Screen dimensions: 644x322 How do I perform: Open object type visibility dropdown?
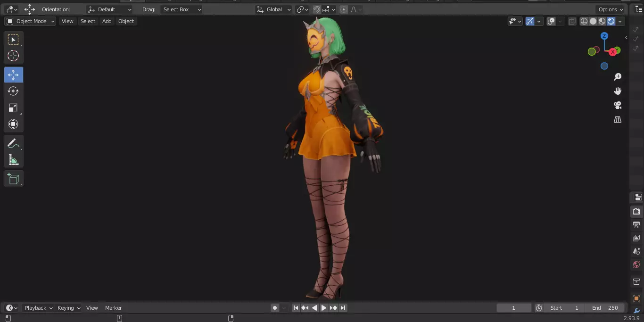[x=515, y=21]
